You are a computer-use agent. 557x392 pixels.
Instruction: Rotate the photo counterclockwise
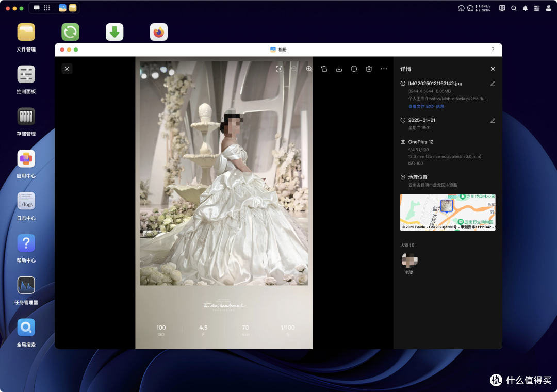(x=324, y=69)
